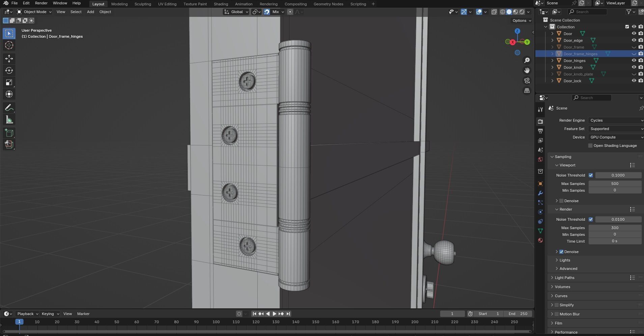The width and height of the screenshot is (644, 336).
Task: Expand the Light Paths panel
Action: [x=552, y=278]
